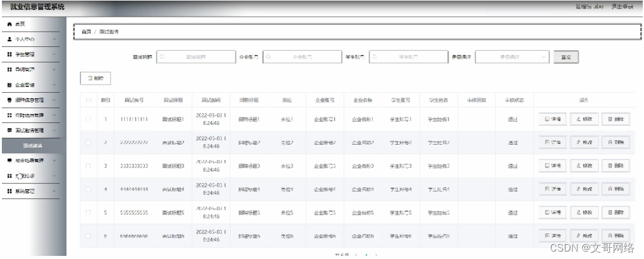Click the 管理员 abo account label
Viewport: 644px width, 259px height.
tap(590, 7)
